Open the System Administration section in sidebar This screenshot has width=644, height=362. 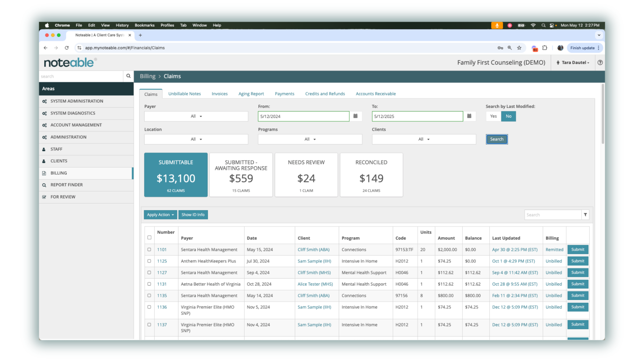pos(77,101)
